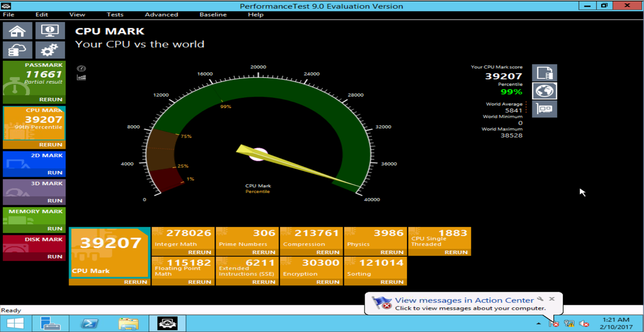
Task: Open the cloud baseline manager icon
Action: [x=18, y=50]
